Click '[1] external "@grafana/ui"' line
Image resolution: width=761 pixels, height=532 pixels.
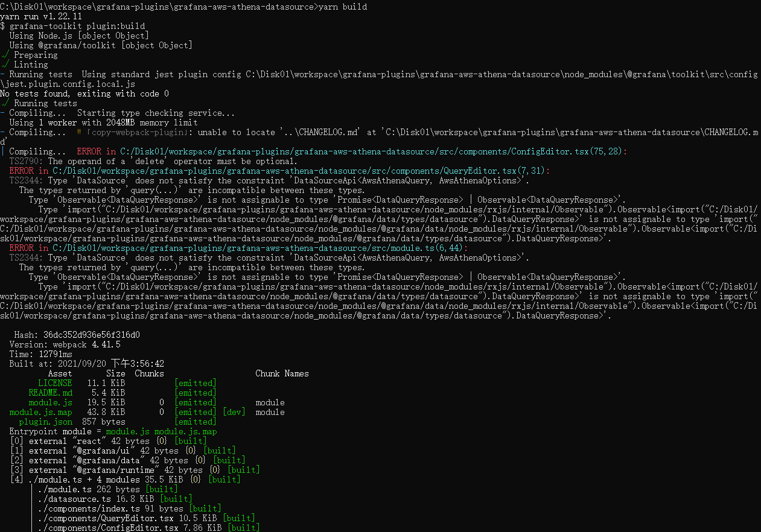click(x=123, y=451)
